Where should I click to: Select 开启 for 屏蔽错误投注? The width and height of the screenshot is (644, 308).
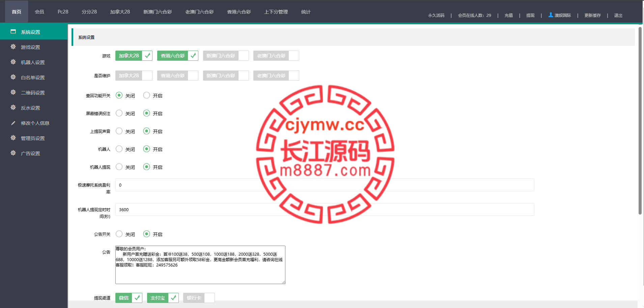(146, 113)
